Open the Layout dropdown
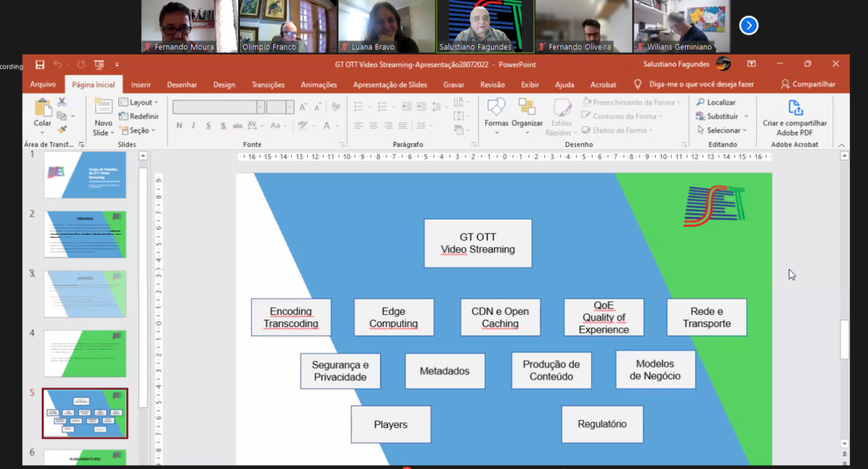 [x=139, y=103]
